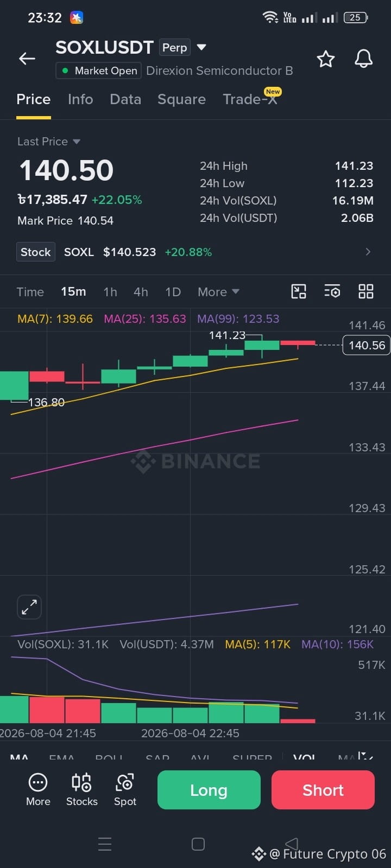Select the 15m chart interval
The image size is (391, 868).
(73, 292)
